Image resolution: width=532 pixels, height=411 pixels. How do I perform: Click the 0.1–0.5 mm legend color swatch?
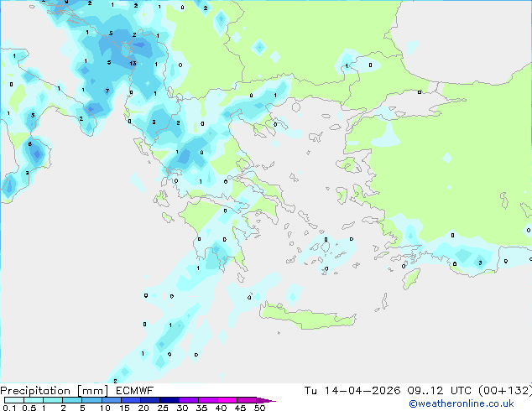coord(14,400)
